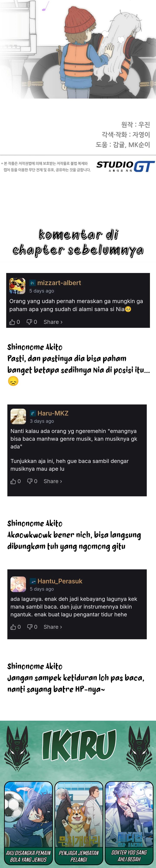Open Dokter Yoo Sang Ahli Bedah cover
This screenshot has height=868, width=156.
(x=129, y=823)
